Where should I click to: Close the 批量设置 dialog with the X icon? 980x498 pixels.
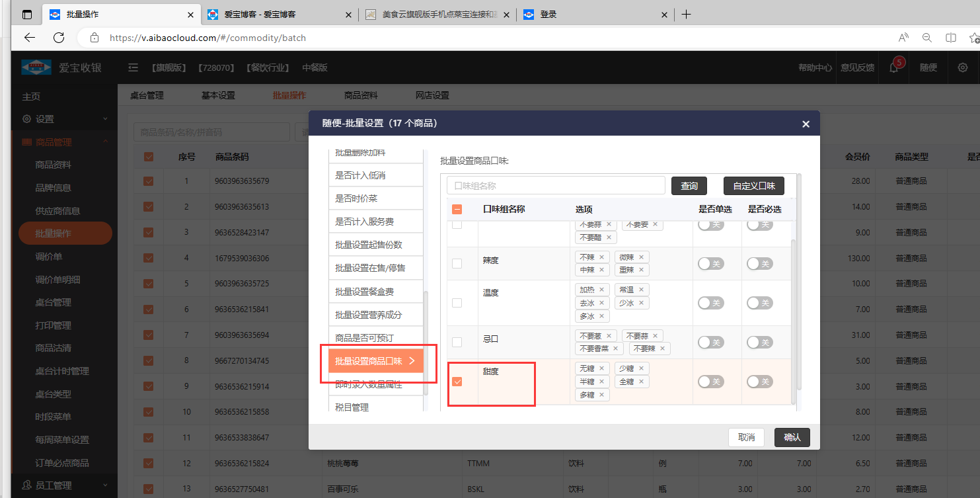pos(806,124)
